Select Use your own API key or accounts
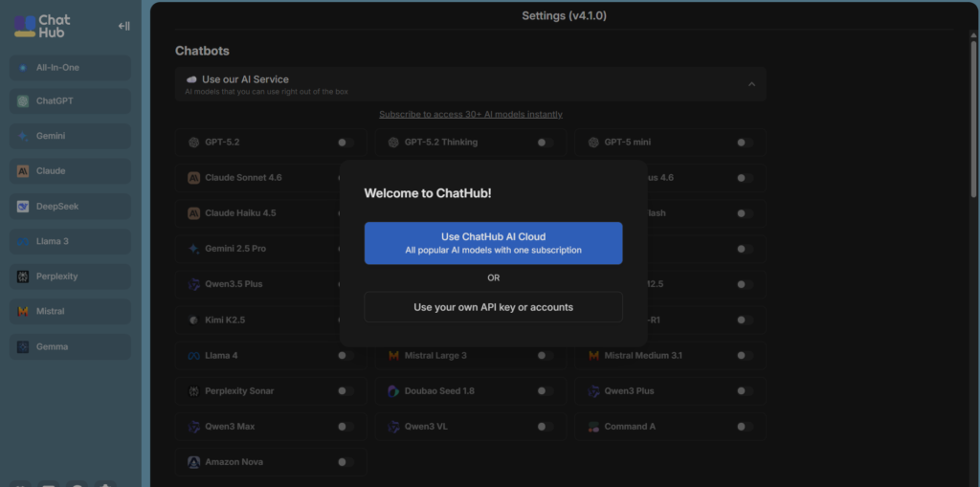Image resolution: width=980 pixels, height=487 pixels. 493,307
